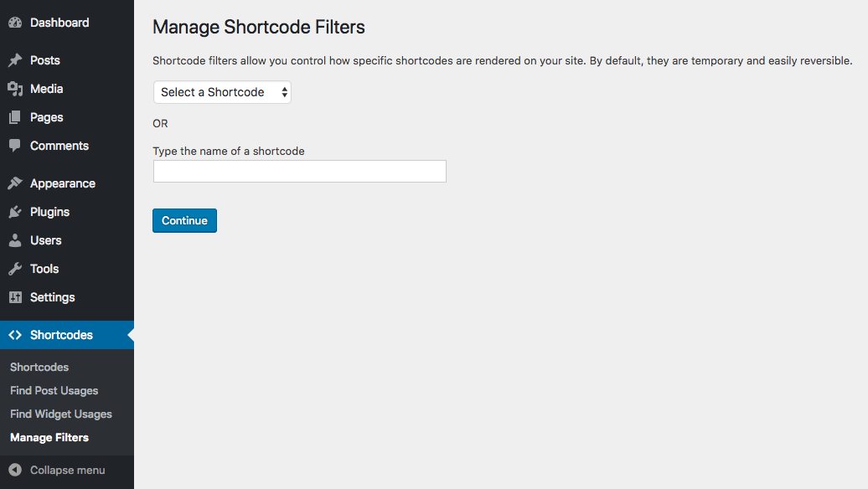Click the Comments speech bubble icon
868x489 pixels.
[x=15, y=146]
